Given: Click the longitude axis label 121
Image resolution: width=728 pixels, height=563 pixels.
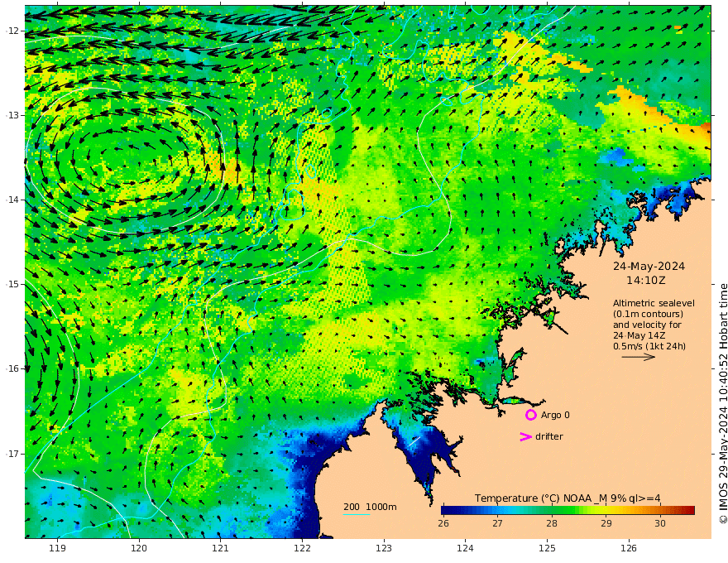Looking at the screenshot, I should point(221,548).
